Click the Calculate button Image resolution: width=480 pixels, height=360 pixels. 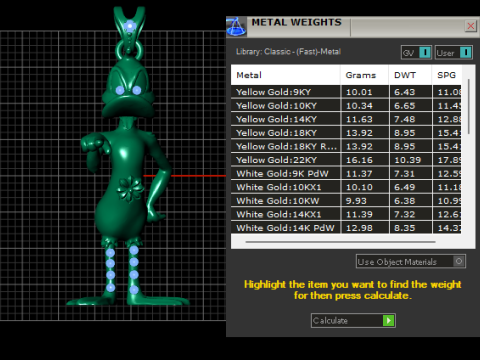point(353,320)
